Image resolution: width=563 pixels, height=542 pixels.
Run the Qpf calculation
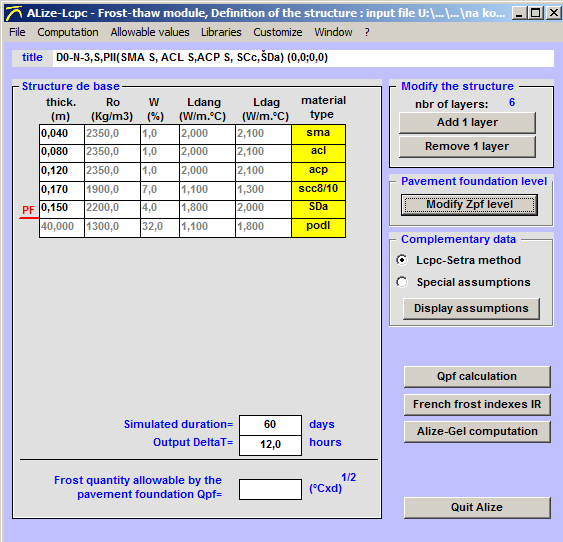477,377
